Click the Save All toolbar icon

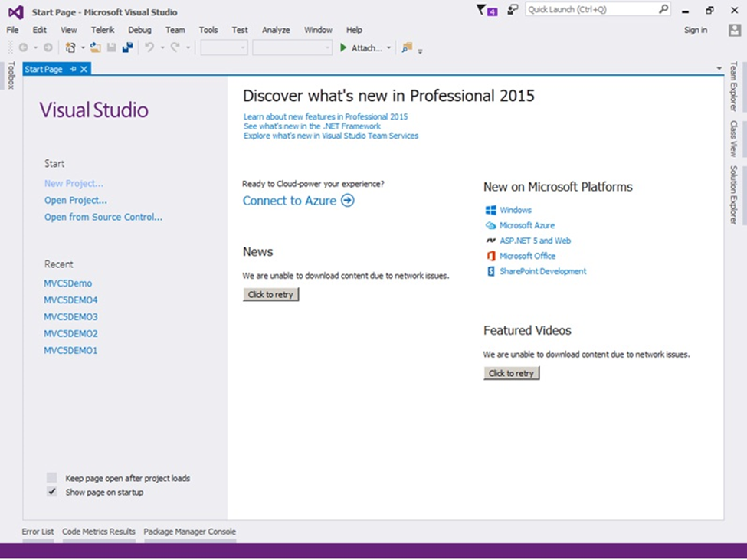point(127,47)
